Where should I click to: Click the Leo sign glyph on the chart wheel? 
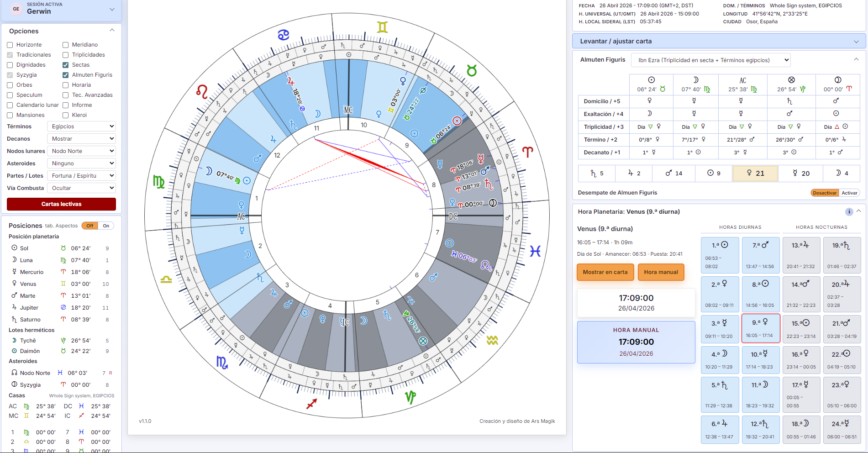(x=202, y=92)
